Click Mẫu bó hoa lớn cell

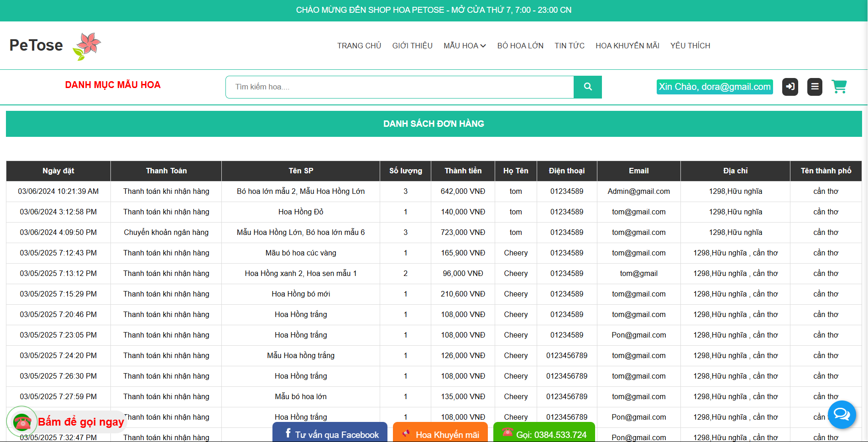tap(301, 396)
